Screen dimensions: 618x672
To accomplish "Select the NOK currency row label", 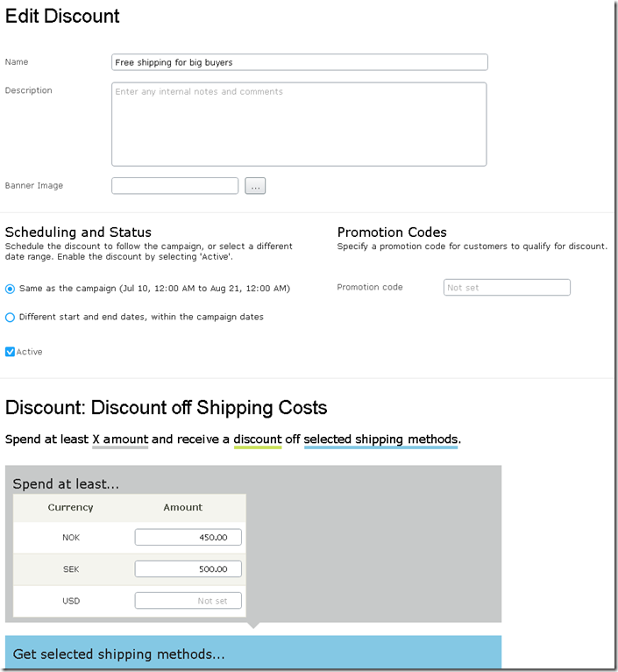I will click(x=70, y=538).
